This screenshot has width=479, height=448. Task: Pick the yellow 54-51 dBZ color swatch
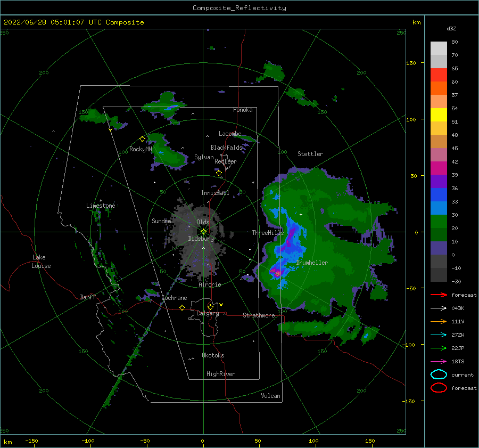pos(439,115)
